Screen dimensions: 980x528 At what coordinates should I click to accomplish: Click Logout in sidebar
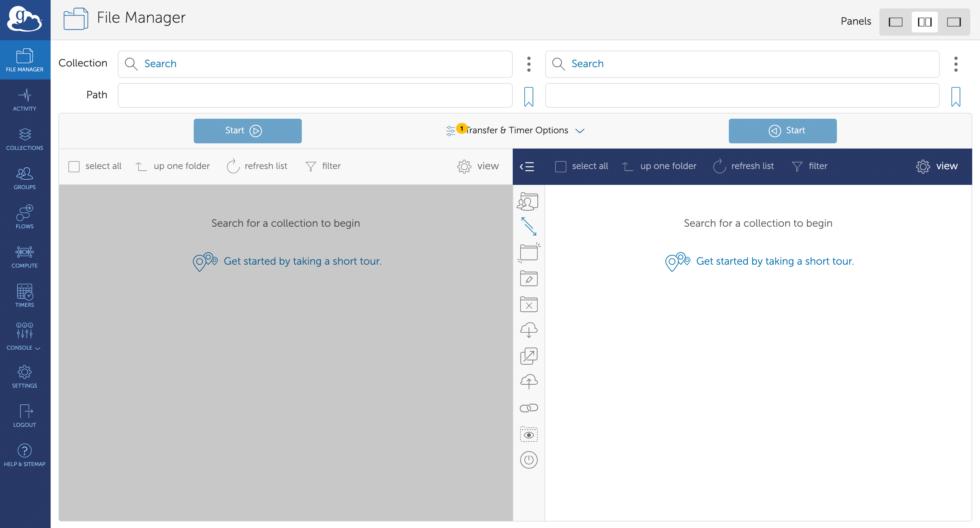point(25,416)
